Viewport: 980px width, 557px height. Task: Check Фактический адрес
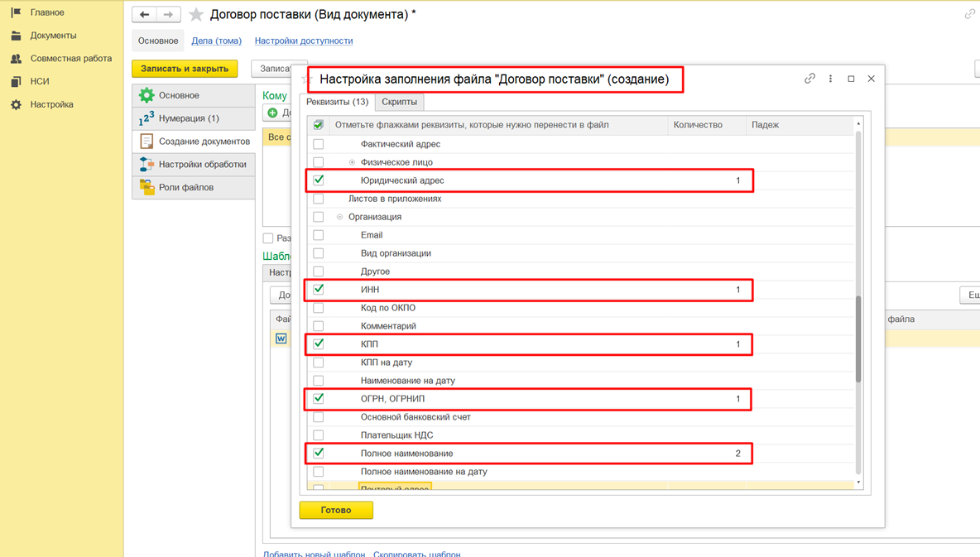(318, 144)
